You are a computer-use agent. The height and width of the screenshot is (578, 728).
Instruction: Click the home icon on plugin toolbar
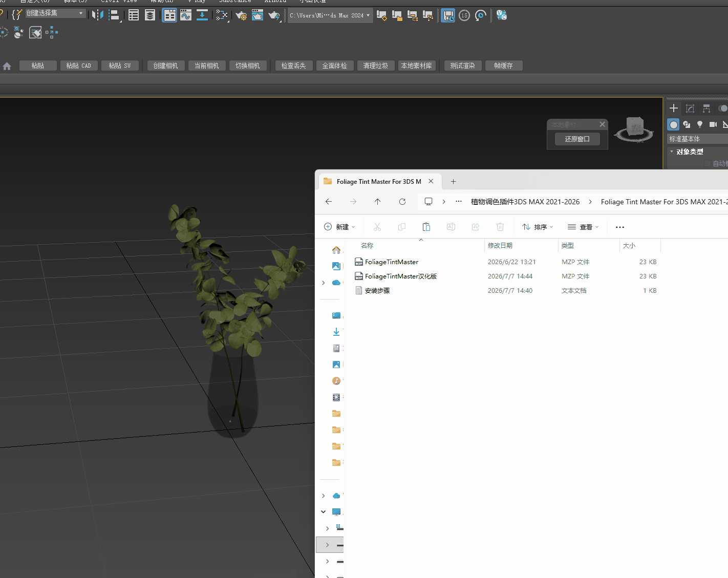tap(7, 66)
